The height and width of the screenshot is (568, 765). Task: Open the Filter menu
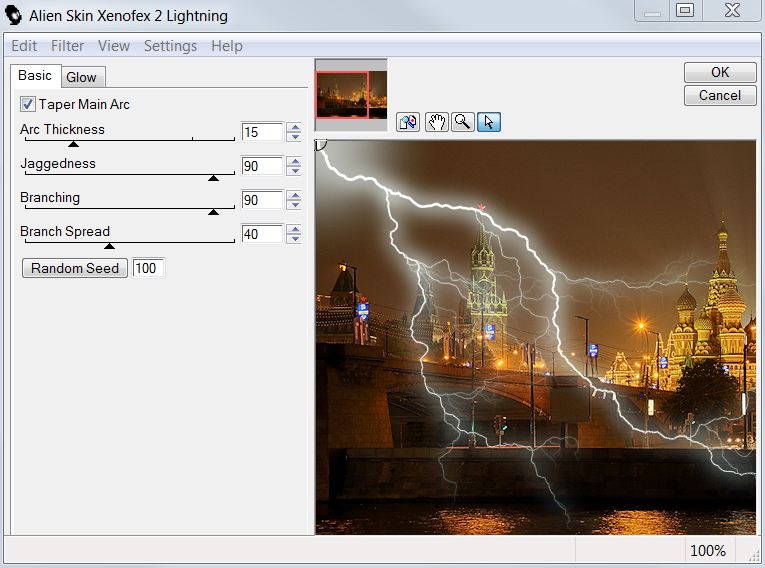[x=67, y=46]
